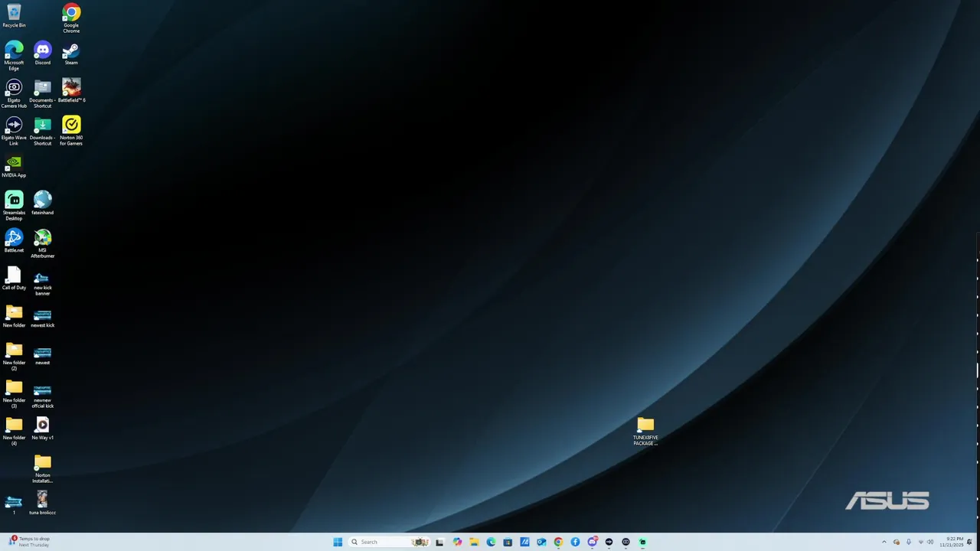Expand the hidden system tray icons
Screen dimensions: 980x551
click(884, 542)
